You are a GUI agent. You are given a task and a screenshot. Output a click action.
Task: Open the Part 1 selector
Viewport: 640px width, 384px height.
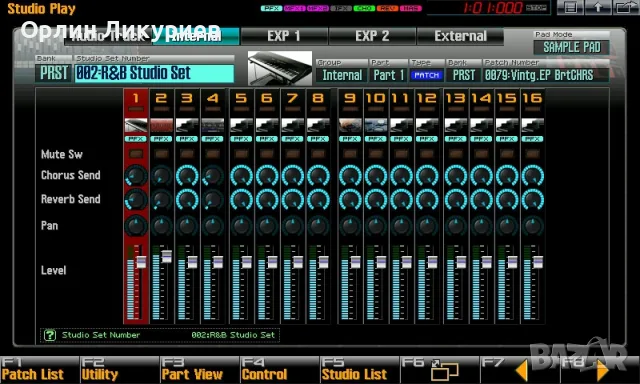coord(389,75)
